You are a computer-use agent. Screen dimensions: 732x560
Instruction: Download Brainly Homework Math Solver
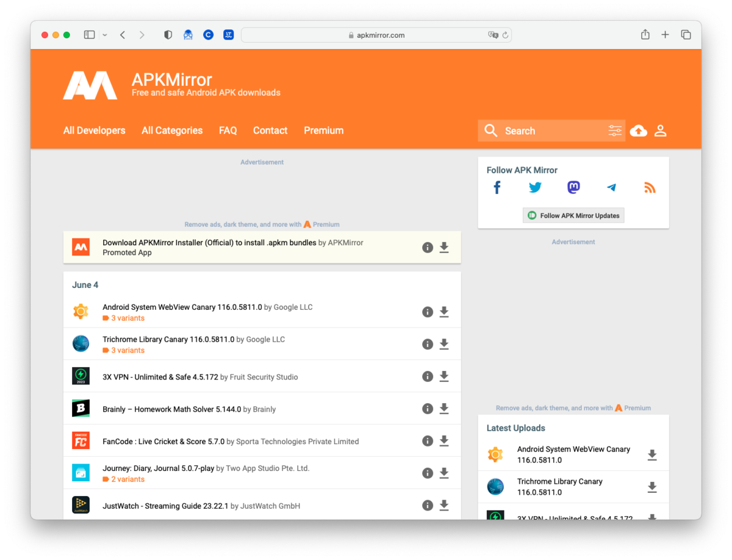click(x=444, y=409)
